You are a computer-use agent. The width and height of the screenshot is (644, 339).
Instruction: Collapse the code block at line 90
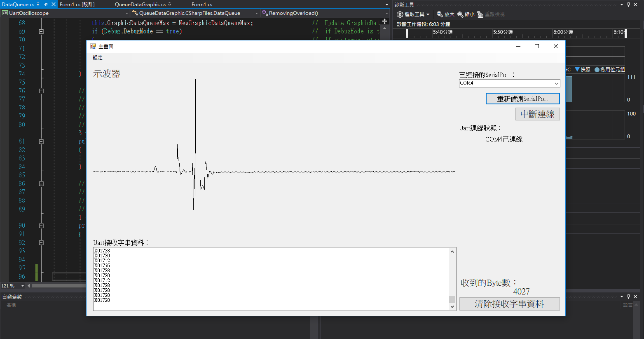(x=41, y=226)
